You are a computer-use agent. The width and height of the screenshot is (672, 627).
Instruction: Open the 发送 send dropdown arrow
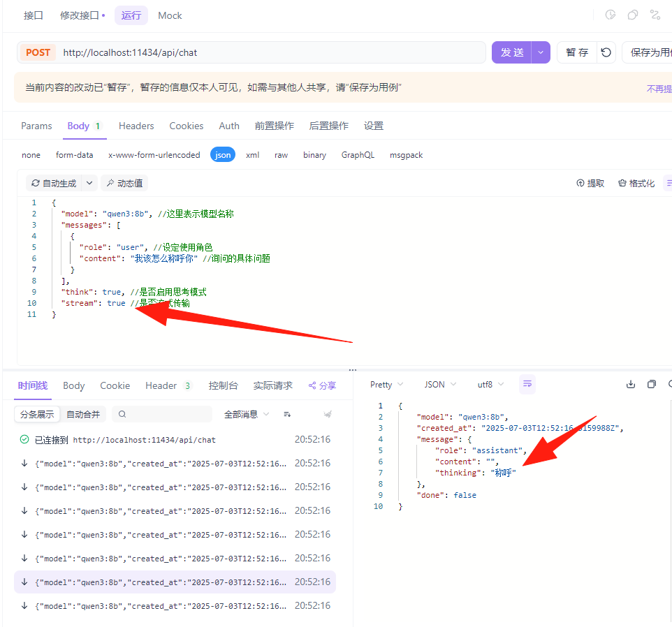point(541,52)
